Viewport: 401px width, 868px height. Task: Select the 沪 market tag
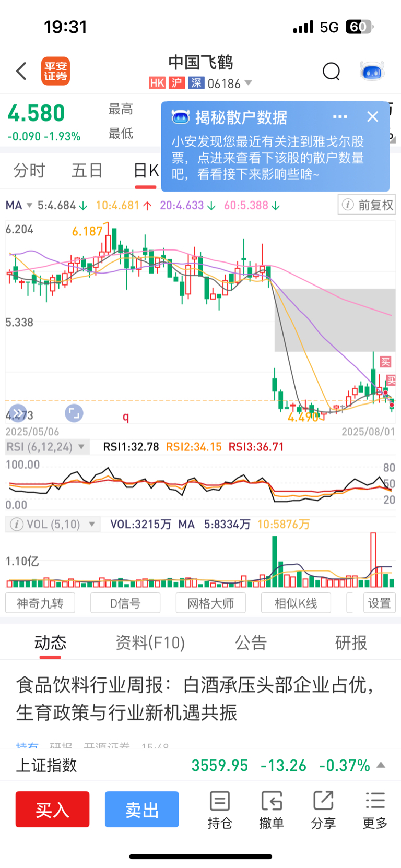pos(177,83)
